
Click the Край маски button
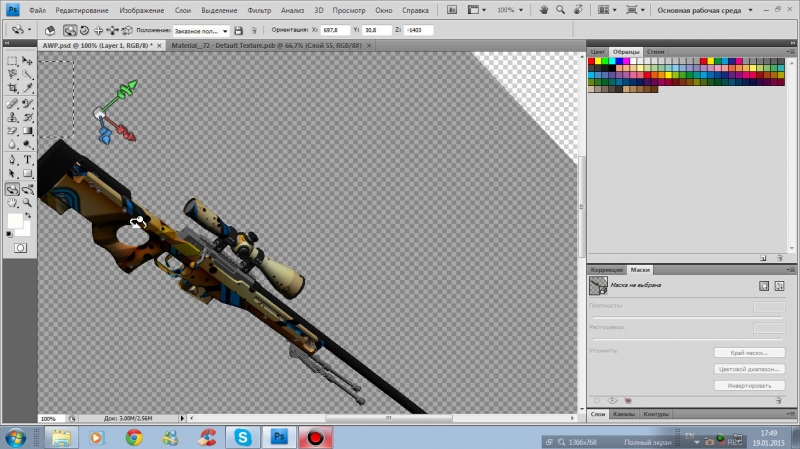749,353
